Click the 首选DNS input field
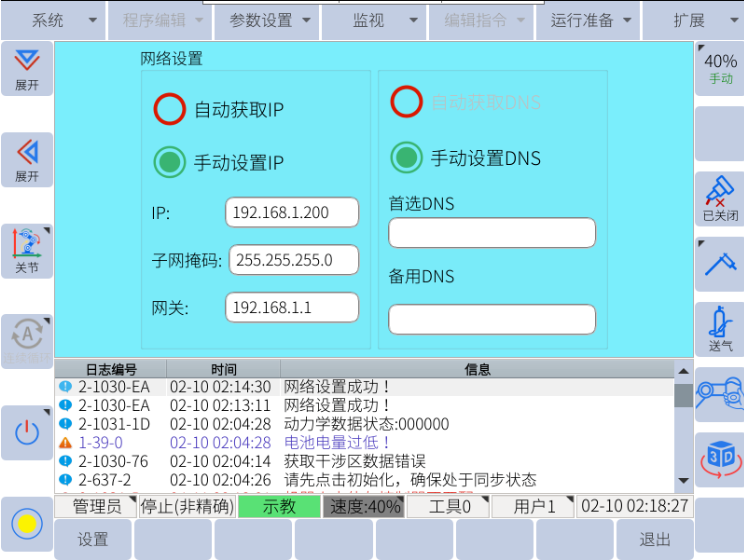 [x=491, y=233]
